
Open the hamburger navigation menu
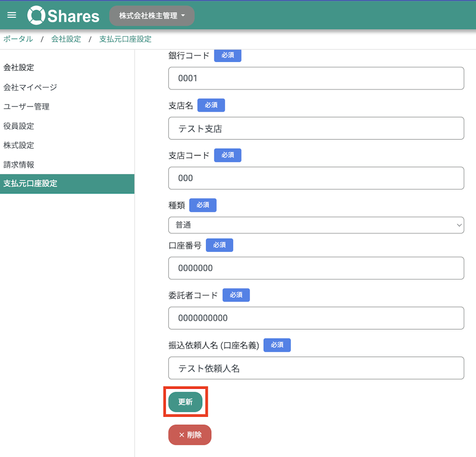pyautogui.click(x=12, y=15)
